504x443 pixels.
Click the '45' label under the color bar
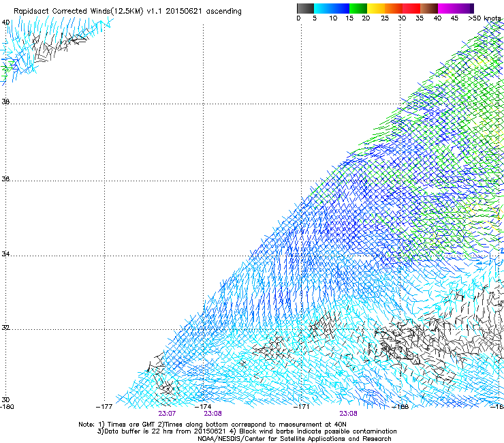coord(454,18)
